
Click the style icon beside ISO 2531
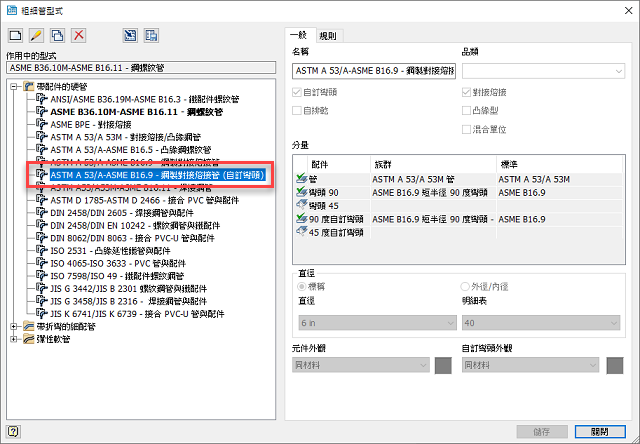42,251
